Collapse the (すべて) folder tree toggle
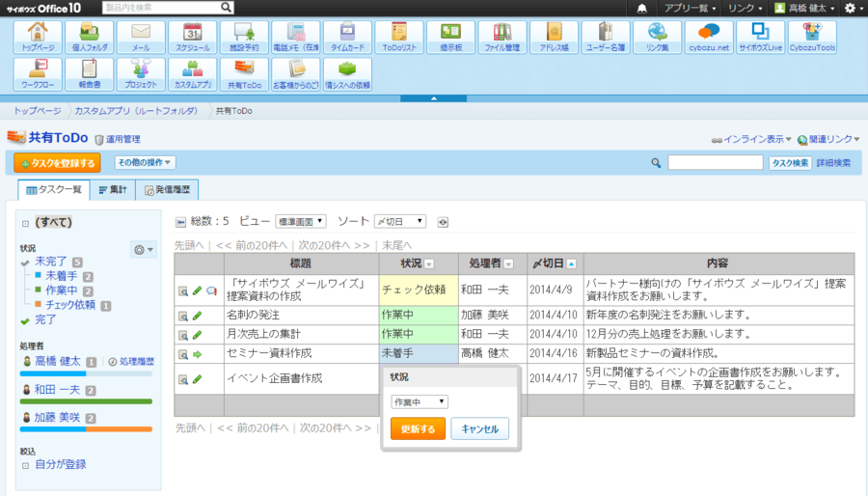Screen dimensions: 868x496 coord(25,223)
